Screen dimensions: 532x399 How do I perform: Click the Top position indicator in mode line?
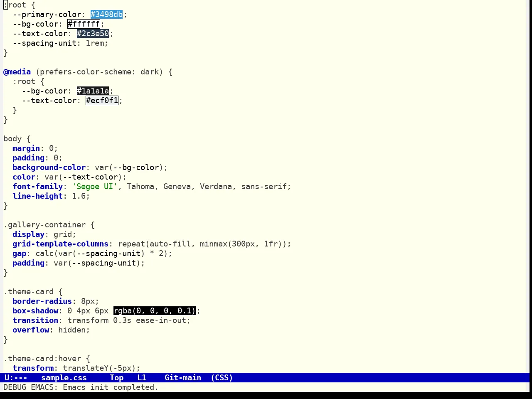(x=117, y=378)
